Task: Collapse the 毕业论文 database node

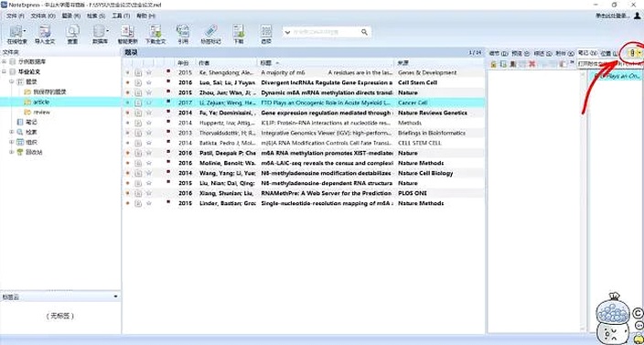Action: [4, 72]
